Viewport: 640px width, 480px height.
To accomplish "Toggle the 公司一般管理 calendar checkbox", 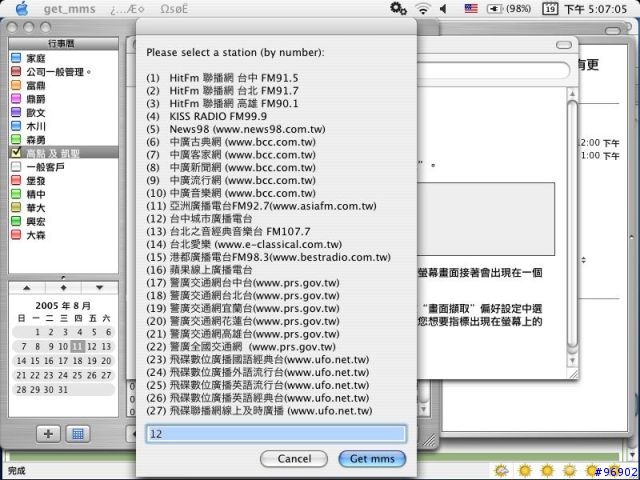I will coord(16,72).
